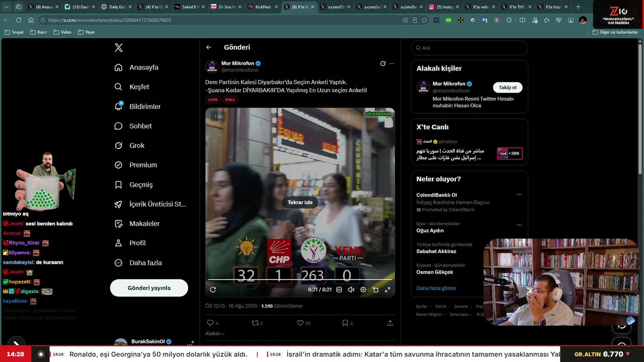Open options for ColendiBanklı Ol trend
This screenshot has width=644, height=362.
pyautogui.click(x=519, y=195)
